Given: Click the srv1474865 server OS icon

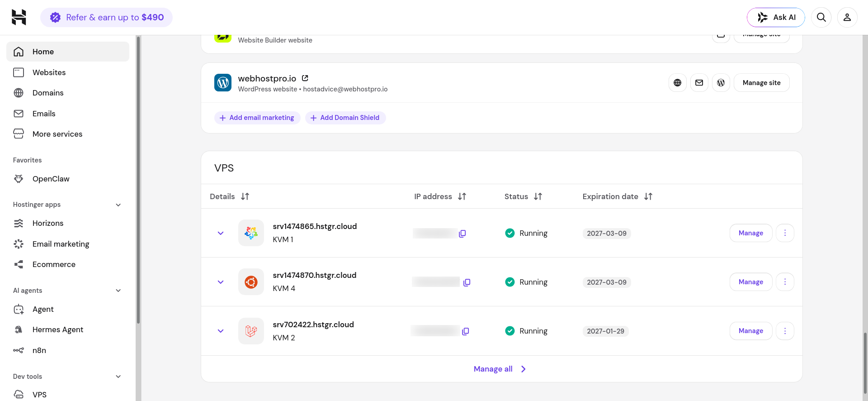Looking at the screenshot, I should [x=251, y=233].
